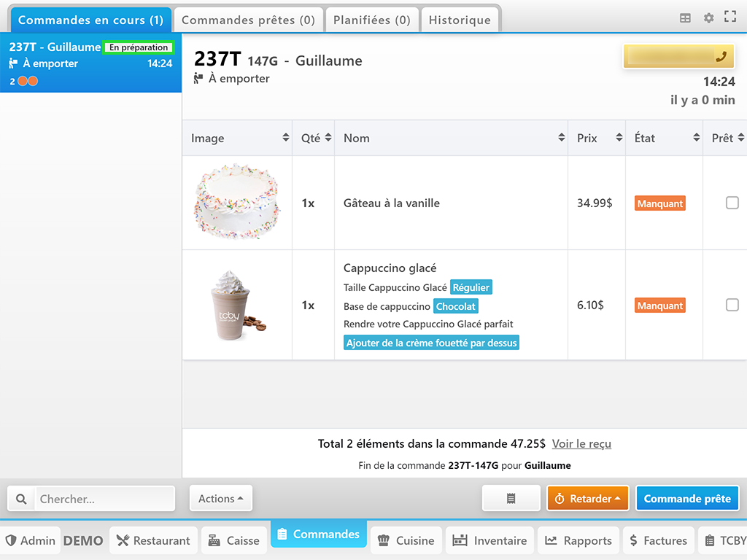
Task: Click the table layout view icon
Action: (685, 18)
